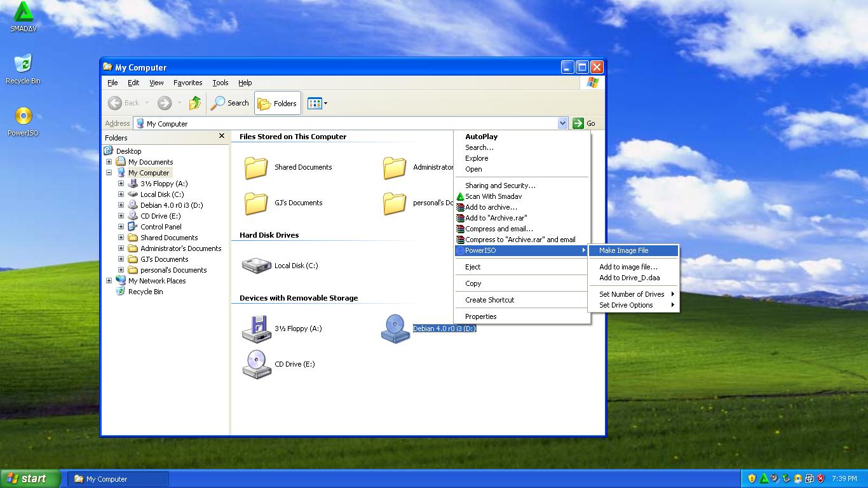Viewport: 868px width, 488px height.
Task: Select Recycle Bin in the folder tree
Action: 146,292
